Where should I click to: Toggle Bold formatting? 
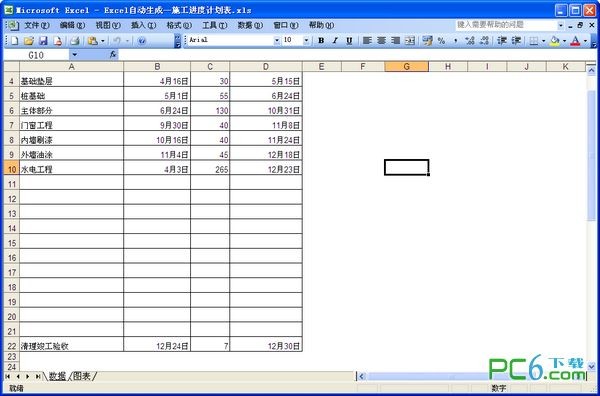point(321,41)
